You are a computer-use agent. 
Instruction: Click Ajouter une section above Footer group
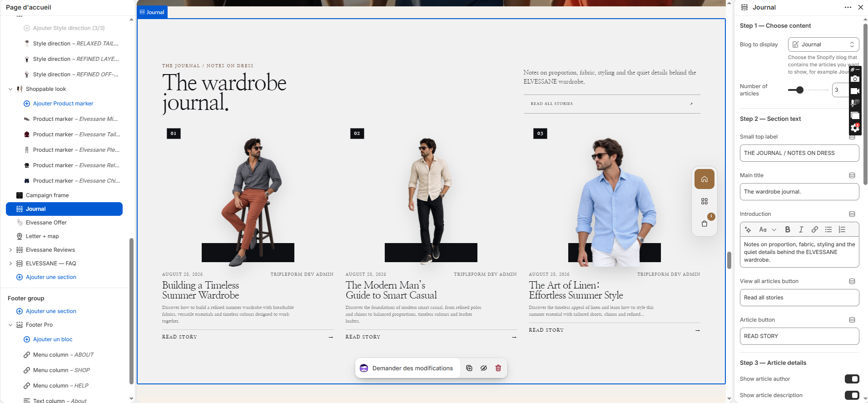pyautogui.click(x=51, y=277)
